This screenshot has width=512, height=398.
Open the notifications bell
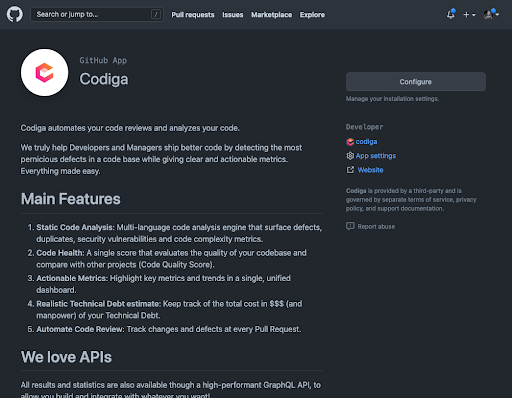451,14
